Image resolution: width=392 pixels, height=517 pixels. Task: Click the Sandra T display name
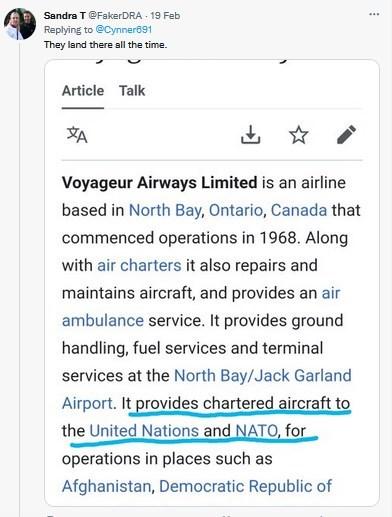click(65, 15)
